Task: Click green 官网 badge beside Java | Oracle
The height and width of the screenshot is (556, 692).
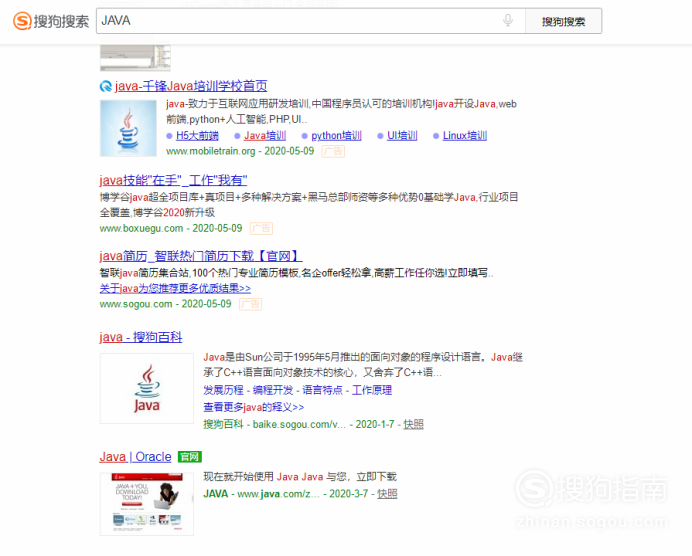Action: point(190,457)
